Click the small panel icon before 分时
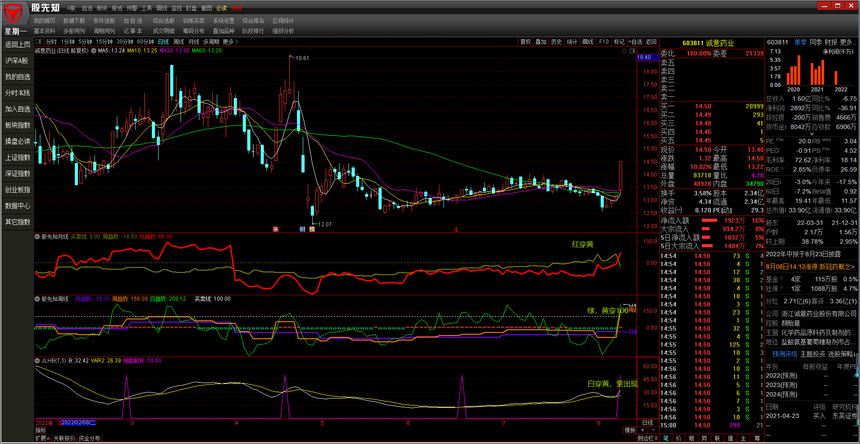 (38, 41)
